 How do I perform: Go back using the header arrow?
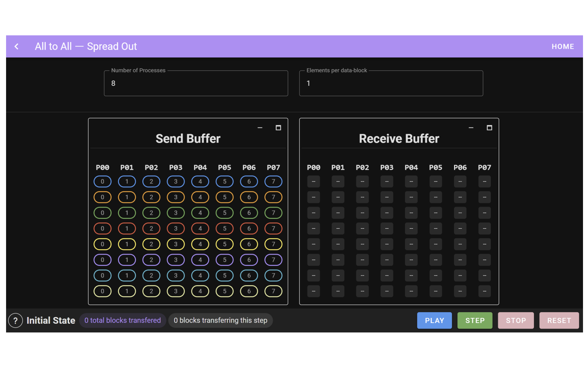click(x=16, y=46)
